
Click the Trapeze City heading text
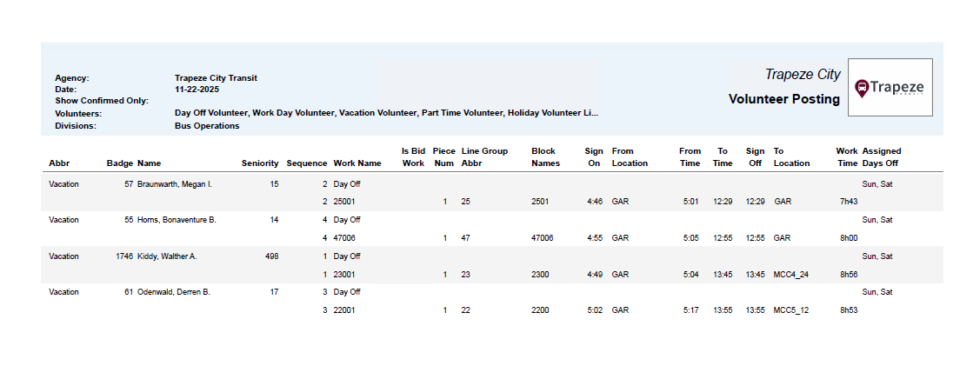click(803, 75)
